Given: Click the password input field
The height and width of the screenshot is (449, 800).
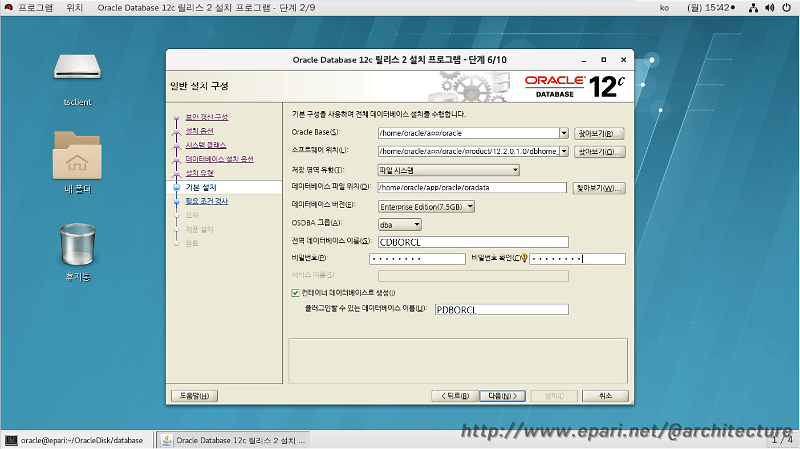Looking at the screenshot, I should tap(417, 259).
